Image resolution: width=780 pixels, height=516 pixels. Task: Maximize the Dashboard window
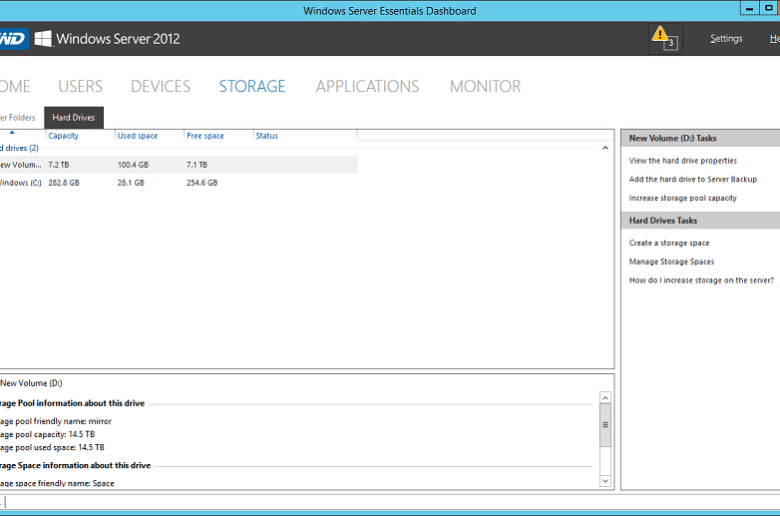769,8
